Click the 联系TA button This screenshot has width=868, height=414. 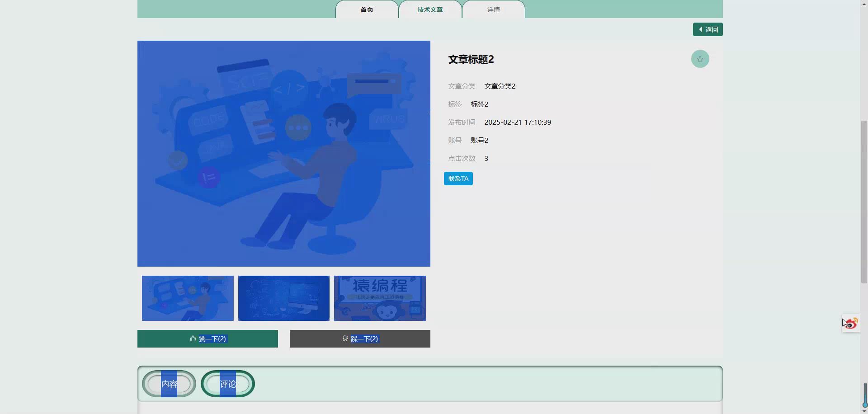click(458, 179)
